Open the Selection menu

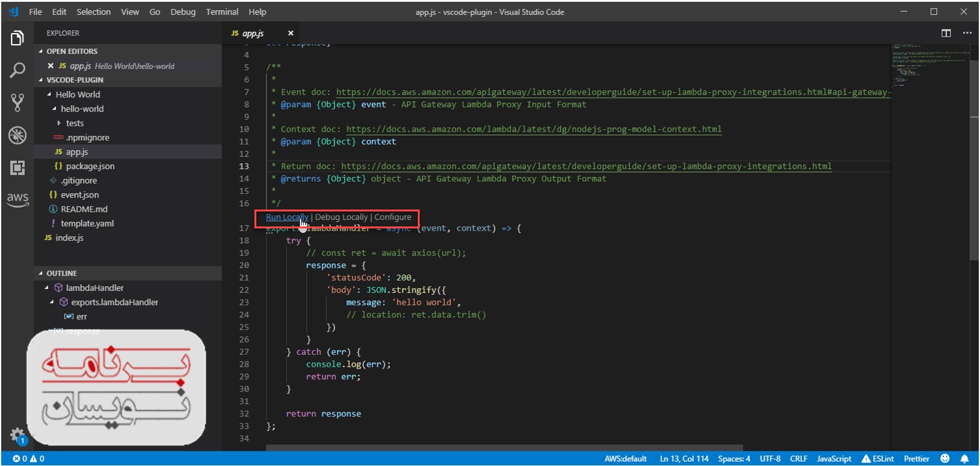click(x=93, y=11)
